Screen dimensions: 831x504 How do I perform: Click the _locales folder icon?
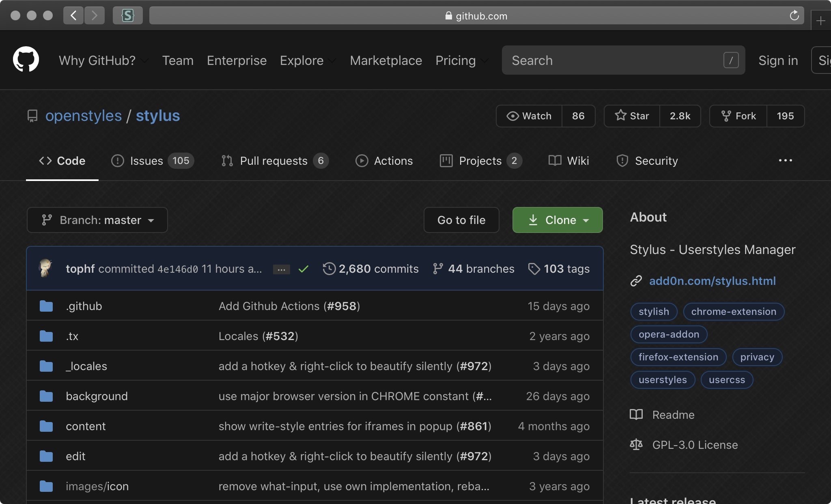click(x=46, y=366)
